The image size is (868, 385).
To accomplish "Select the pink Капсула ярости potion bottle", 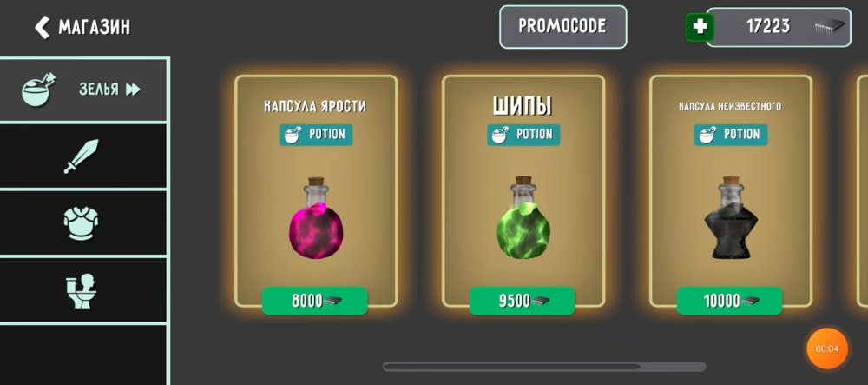I will 316,218.
